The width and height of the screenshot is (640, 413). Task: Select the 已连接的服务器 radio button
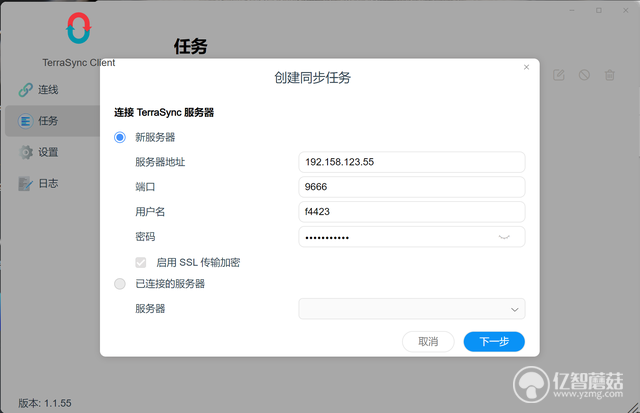pos(120,284)
